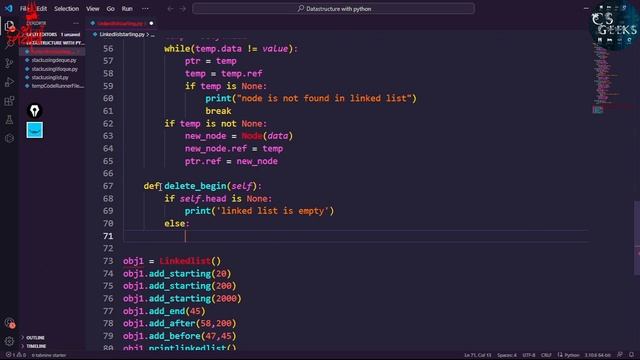Open the Accounts icon in activity bar

[x=9, y=323]
